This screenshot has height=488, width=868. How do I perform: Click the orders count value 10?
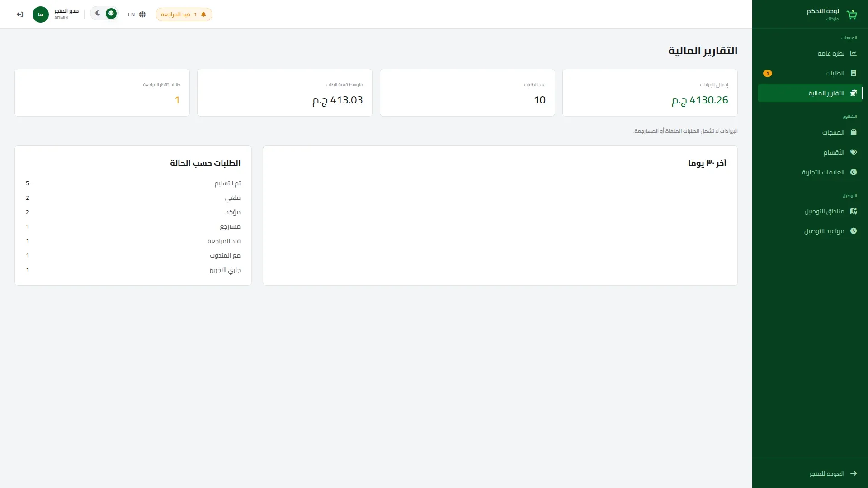[540, 100]
